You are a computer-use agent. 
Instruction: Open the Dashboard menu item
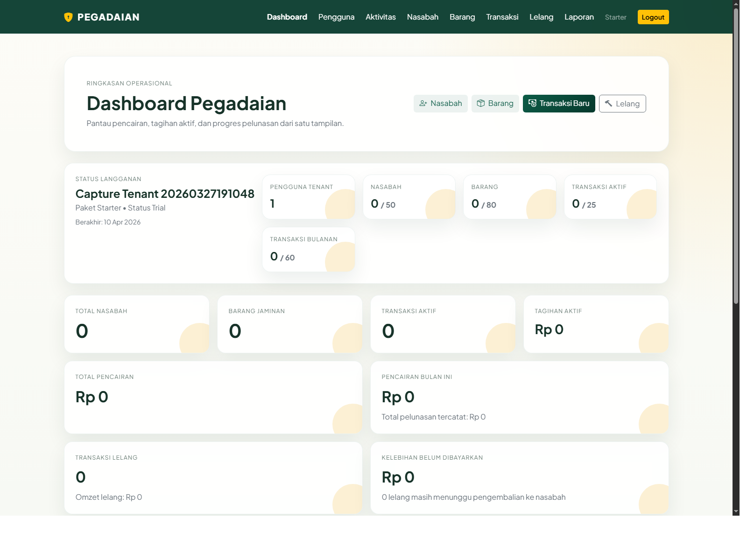tap(287, 17)
